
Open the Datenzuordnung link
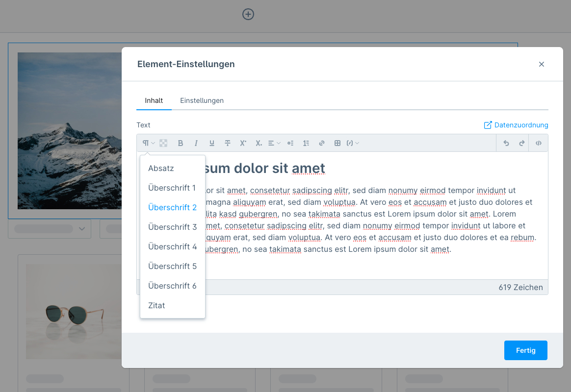[516, 125]
